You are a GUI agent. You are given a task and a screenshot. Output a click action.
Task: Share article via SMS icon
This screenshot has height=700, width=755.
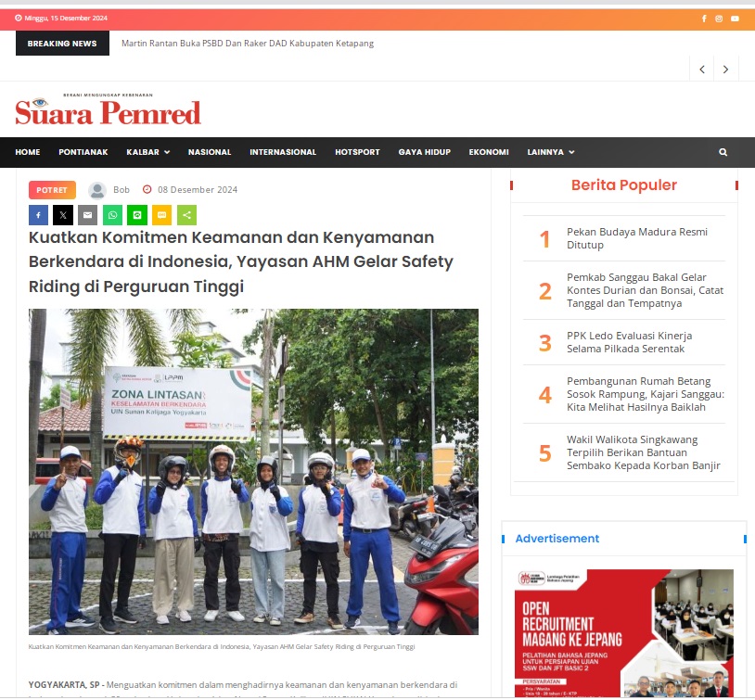point(161,215)
